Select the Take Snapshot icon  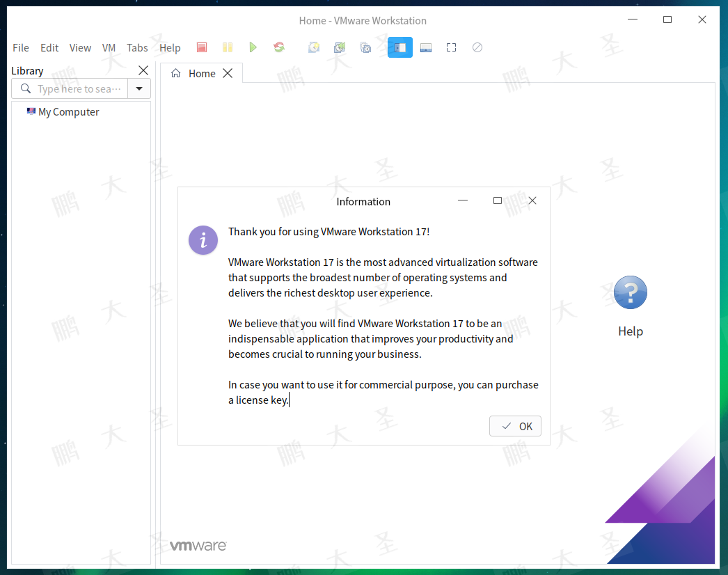[313, 47]
